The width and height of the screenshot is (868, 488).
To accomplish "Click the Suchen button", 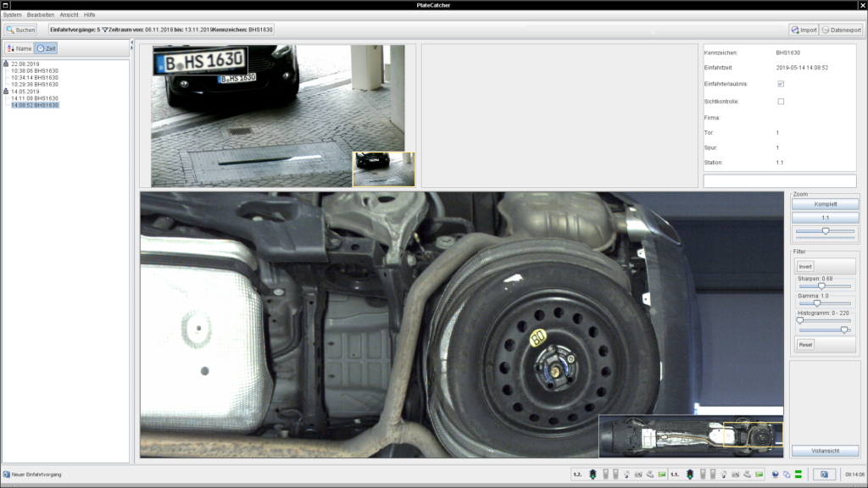I will [x=21, y=30].
